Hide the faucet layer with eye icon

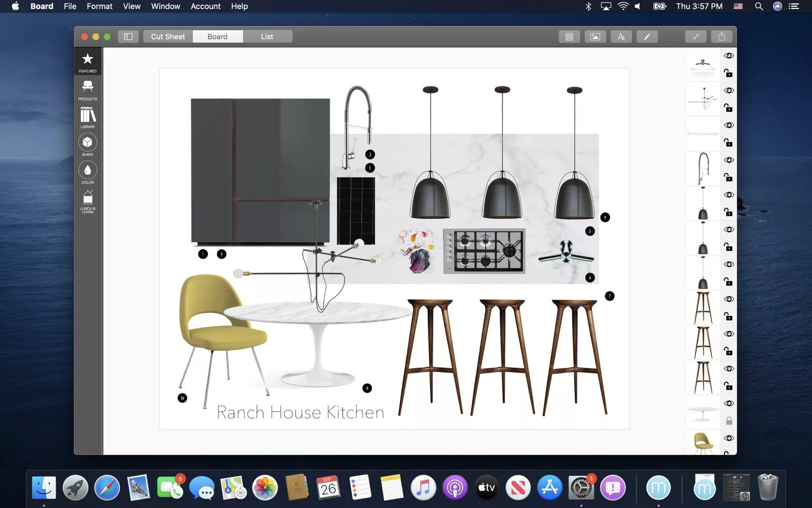pyautogui.click(x=729, y=160)
